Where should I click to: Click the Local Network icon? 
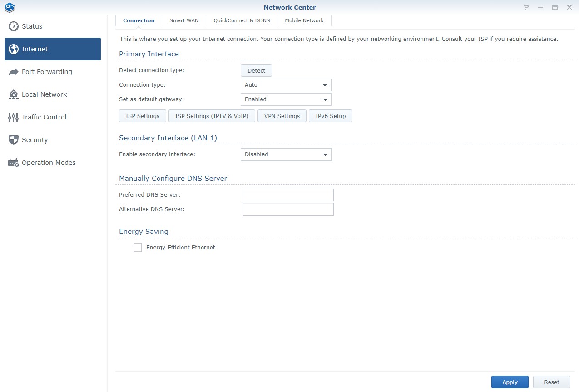[x=14, y=94]
